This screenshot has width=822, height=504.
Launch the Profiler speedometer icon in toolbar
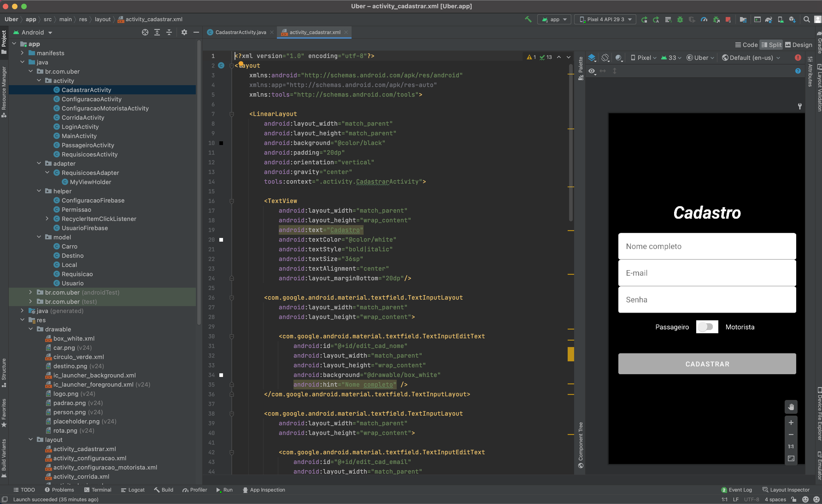704,19
